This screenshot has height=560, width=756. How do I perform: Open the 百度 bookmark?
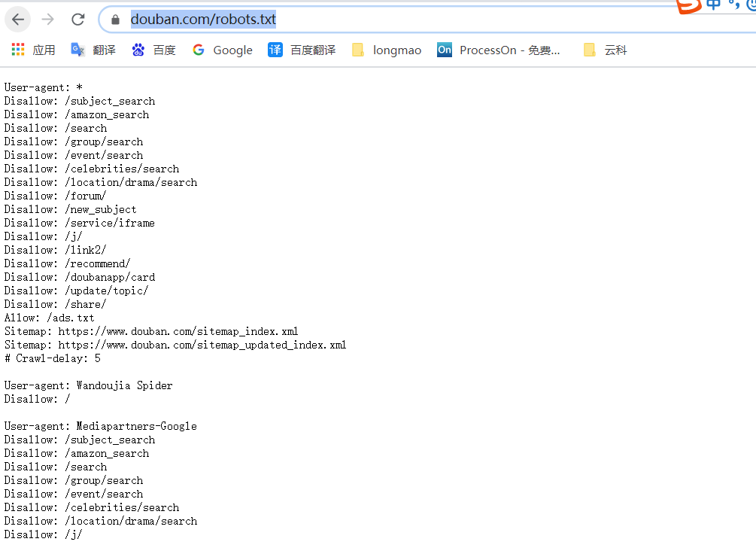tap(153, 50)
